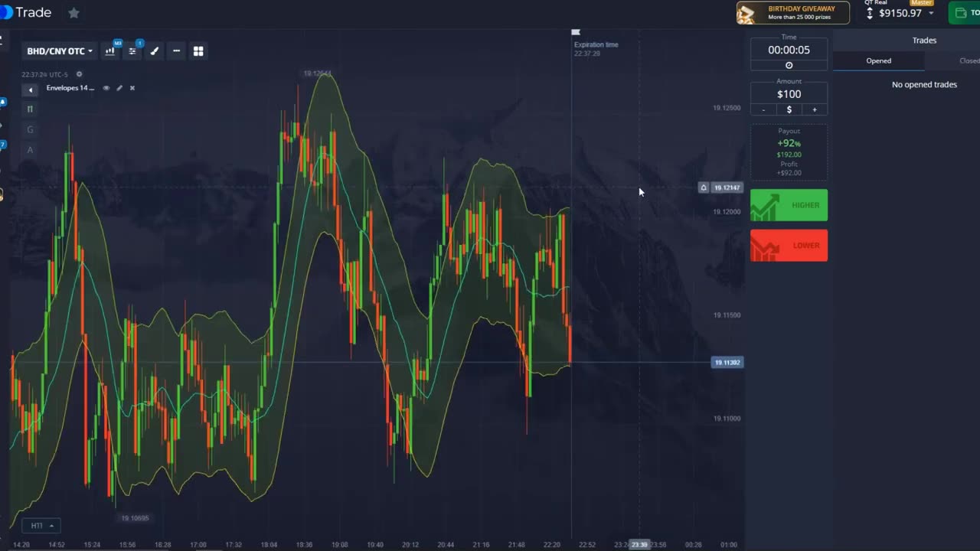Click the trade time 00:00:05 field

point(789,50)
